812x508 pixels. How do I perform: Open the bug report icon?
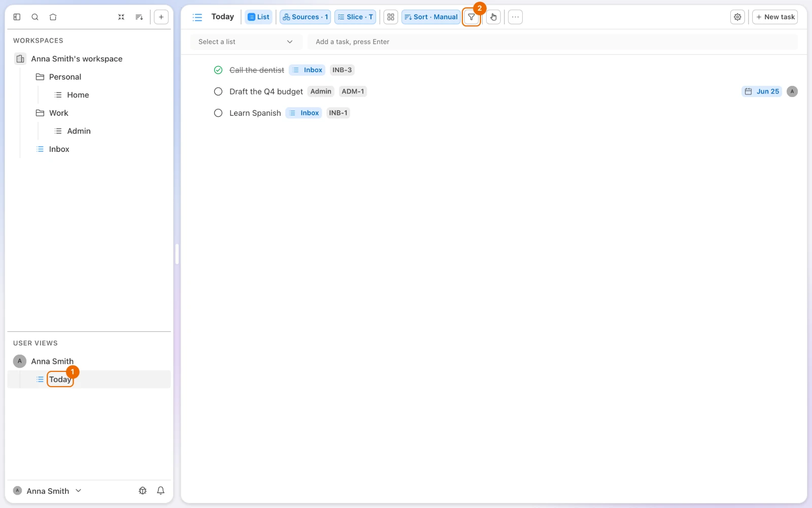coord(143,491)
